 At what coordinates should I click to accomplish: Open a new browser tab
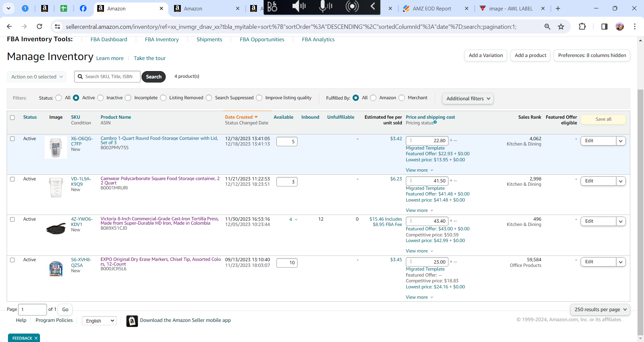[558, 8]
